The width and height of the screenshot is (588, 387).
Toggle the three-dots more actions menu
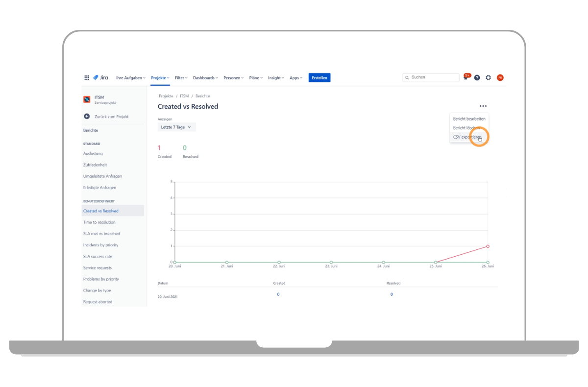click(483, 106)
